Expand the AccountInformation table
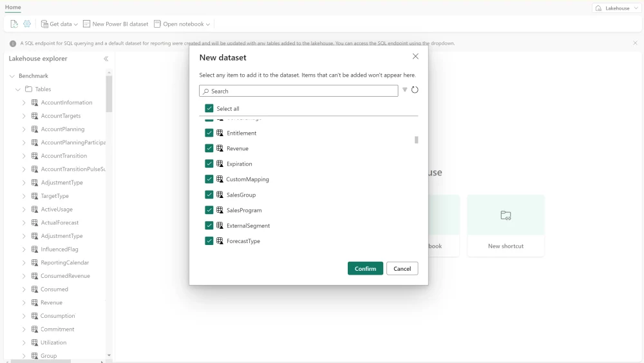 (x=24, y=103)
